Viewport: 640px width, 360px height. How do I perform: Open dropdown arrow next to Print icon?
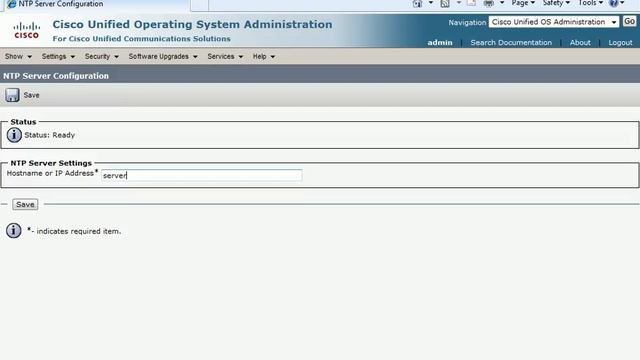coord(502,3)
